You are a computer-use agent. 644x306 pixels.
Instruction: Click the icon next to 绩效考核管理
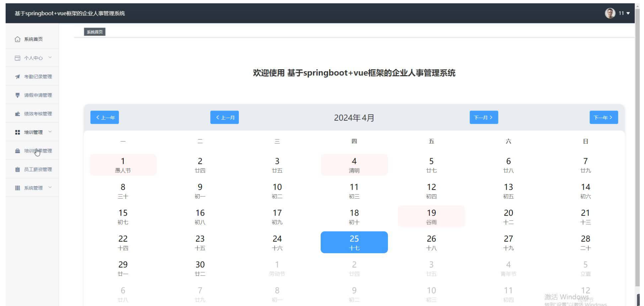click(17, 114)
